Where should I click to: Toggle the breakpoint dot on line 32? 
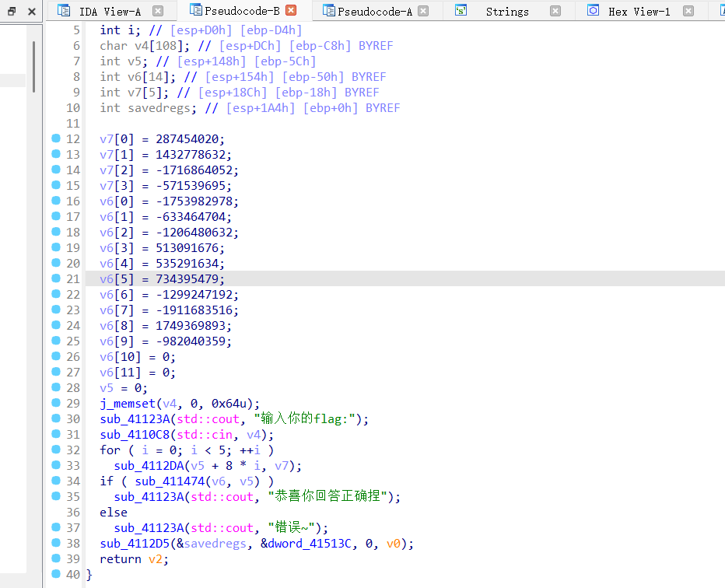click(56, 450)
